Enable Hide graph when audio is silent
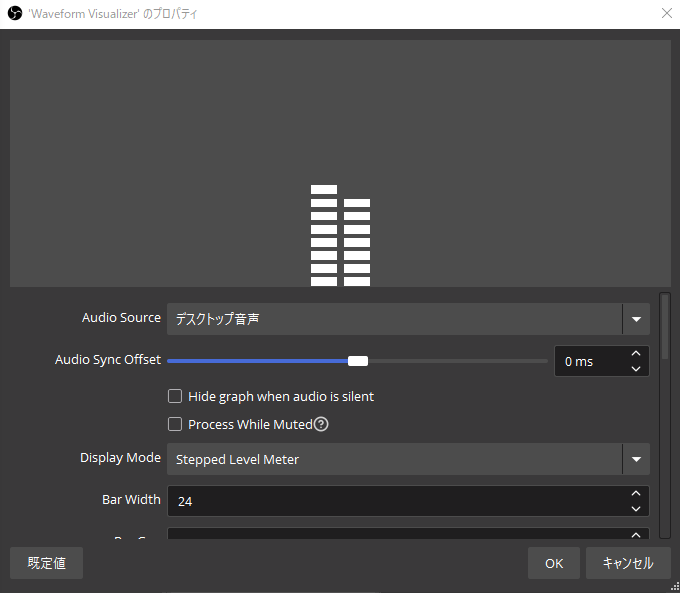Image resolution: width=680 pixels, height=593 pixels. coord(175,396)
